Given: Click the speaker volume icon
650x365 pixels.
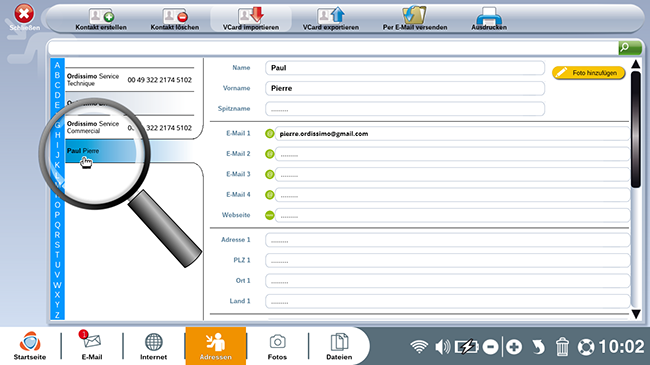Looking at the screenshot, I should [x=443, y=347].
